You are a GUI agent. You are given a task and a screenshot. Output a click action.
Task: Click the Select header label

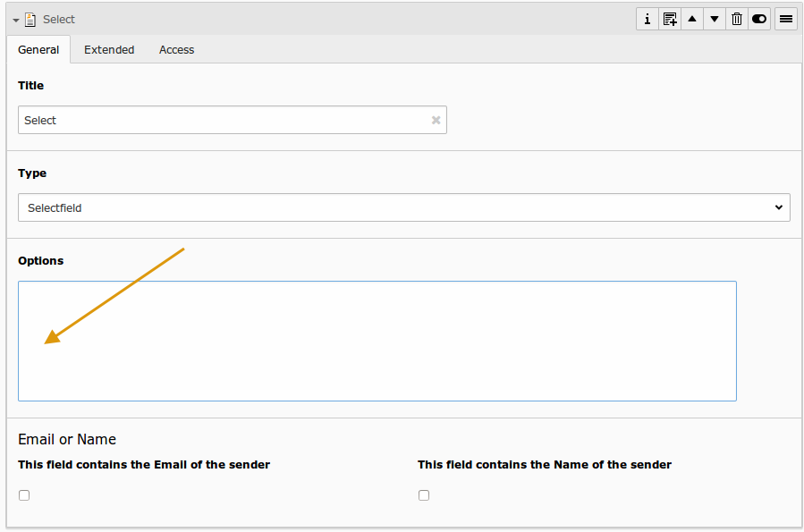tap(58, 19)
